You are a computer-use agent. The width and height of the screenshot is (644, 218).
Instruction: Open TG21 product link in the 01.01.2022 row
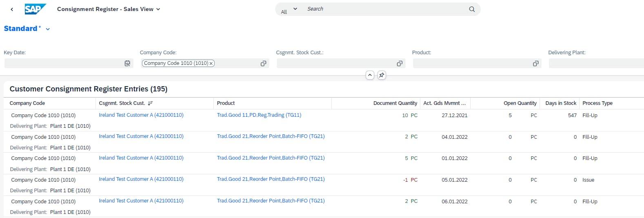[271, 158]
